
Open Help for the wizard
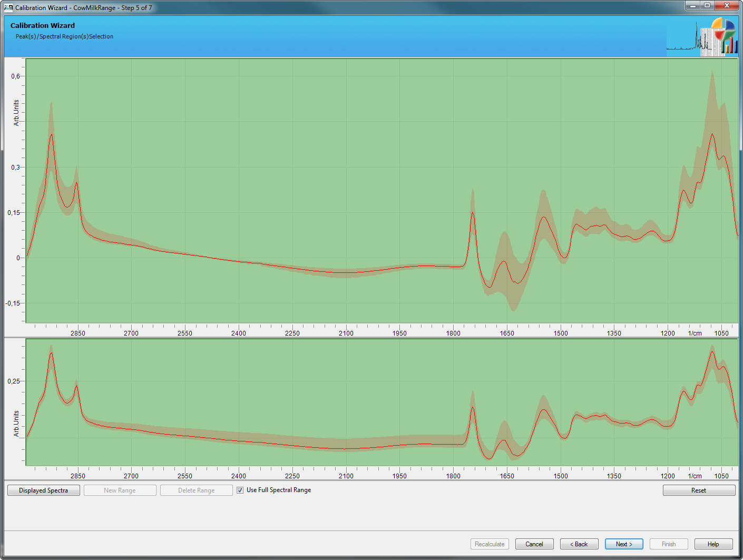(713, 544)
